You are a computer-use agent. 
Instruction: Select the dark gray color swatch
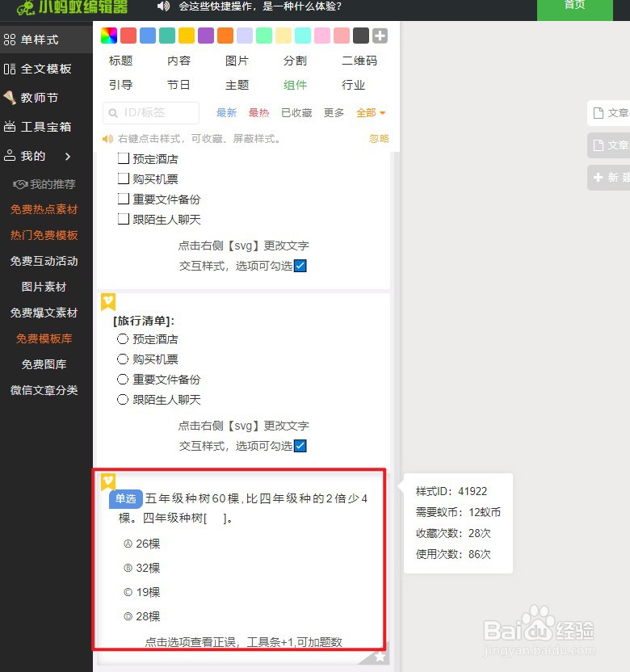tap(361, 36)
